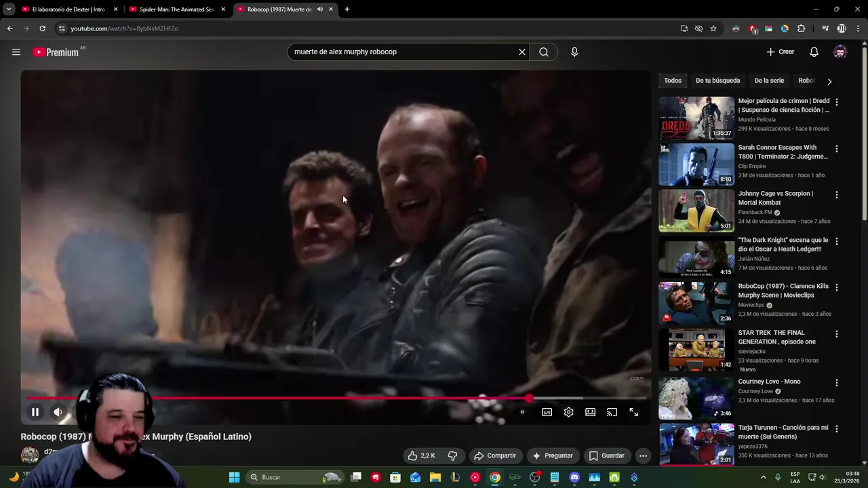Image resolution: width=868 pixels, height=488 pixels.
Task: Open Chrome media controls icon
Action: tap(825, 28)
